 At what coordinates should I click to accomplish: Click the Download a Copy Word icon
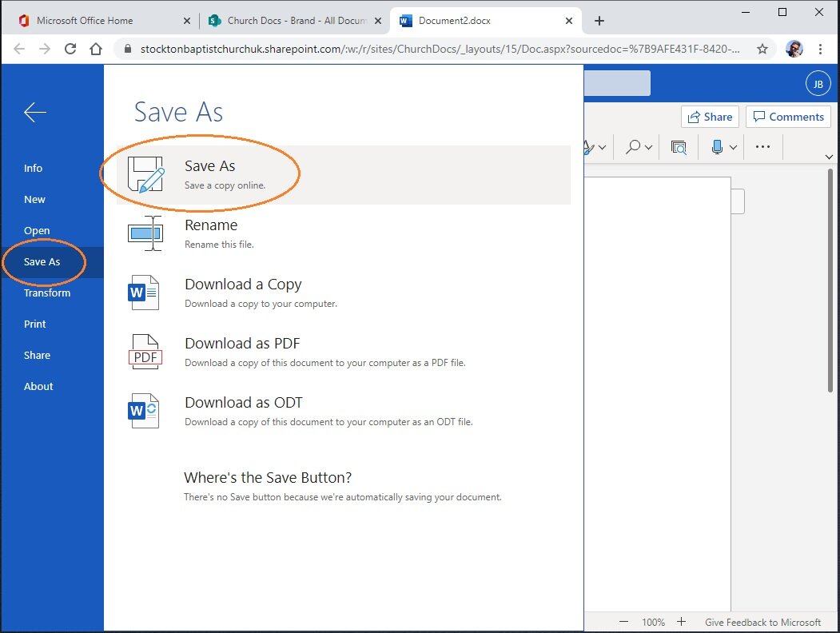click(144, 293)
